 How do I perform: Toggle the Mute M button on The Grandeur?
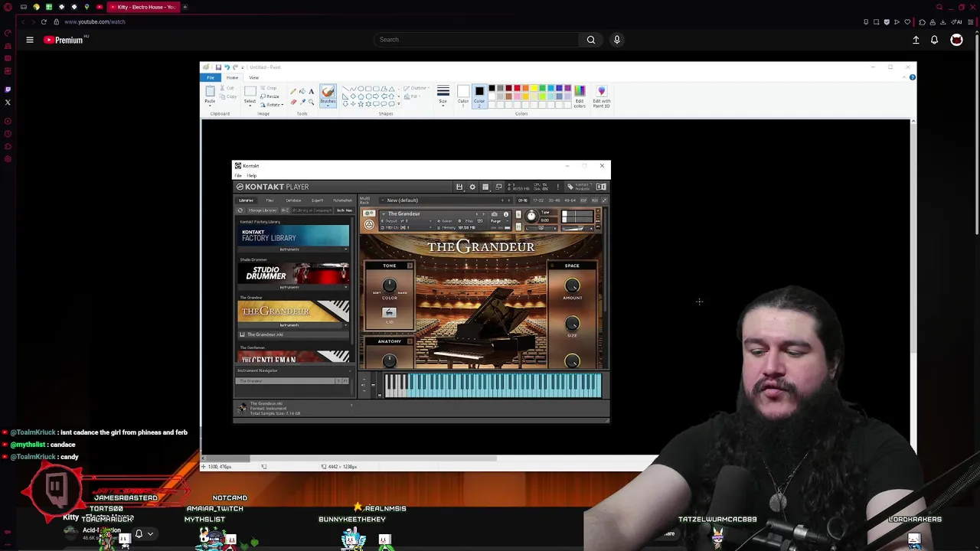[518, 226]
